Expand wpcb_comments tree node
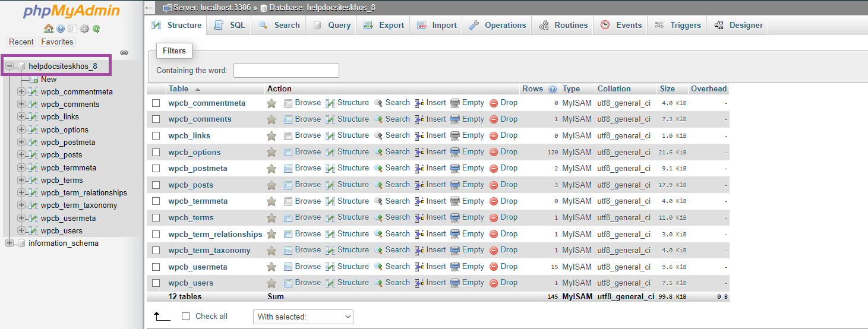Image resolution: width=868 pixels, height=329 pixels. pos(21,105)
